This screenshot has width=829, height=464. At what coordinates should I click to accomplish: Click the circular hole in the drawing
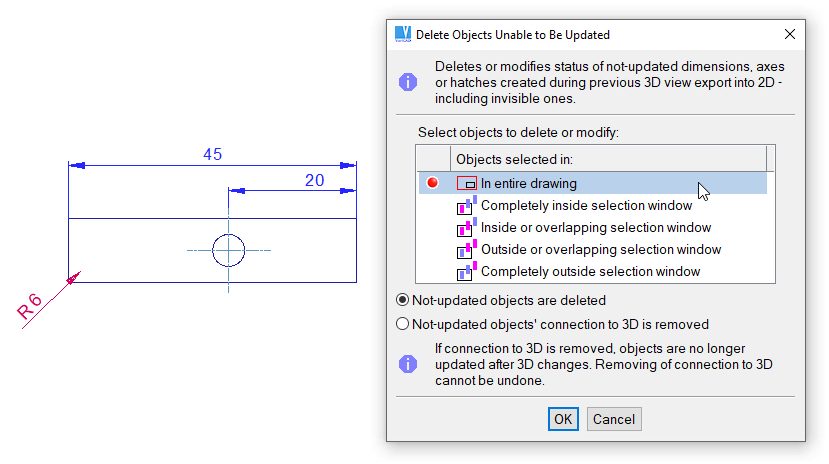pos(228,250)
